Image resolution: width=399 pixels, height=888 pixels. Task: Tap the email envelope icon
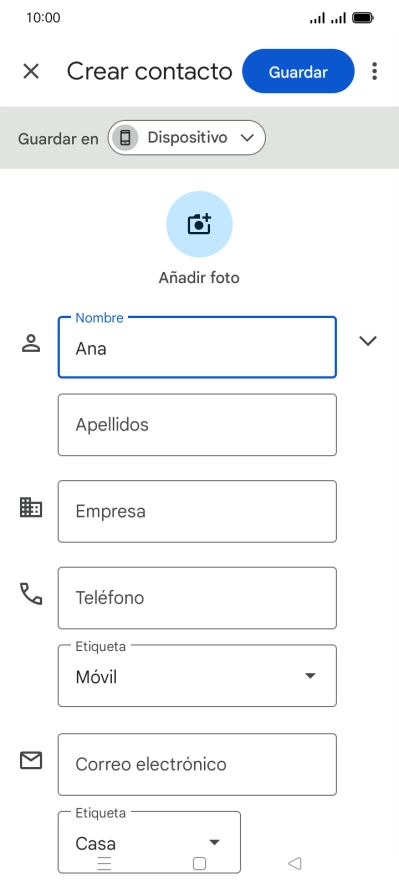tap(31, 761)
